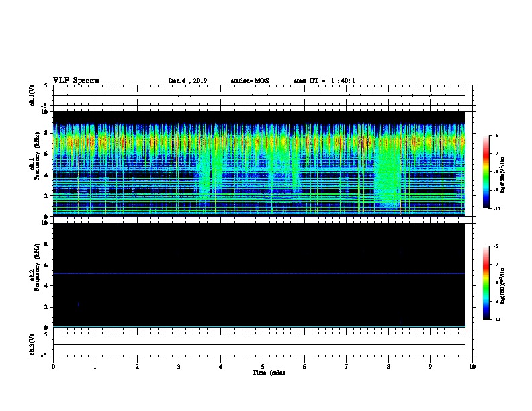Click the "station=MOS" header label
532x411 pixels.
tap(250, 81)
